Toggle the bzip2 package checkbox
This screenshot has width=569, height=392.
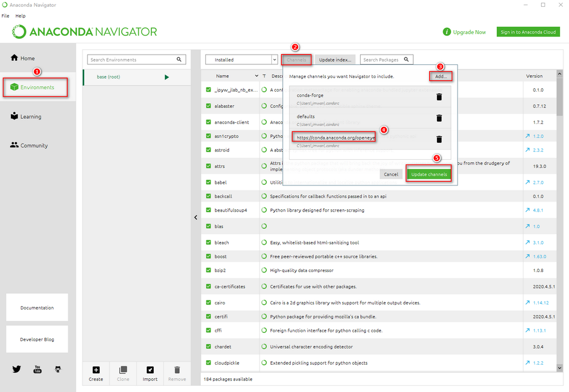click(x=208, y=270)
